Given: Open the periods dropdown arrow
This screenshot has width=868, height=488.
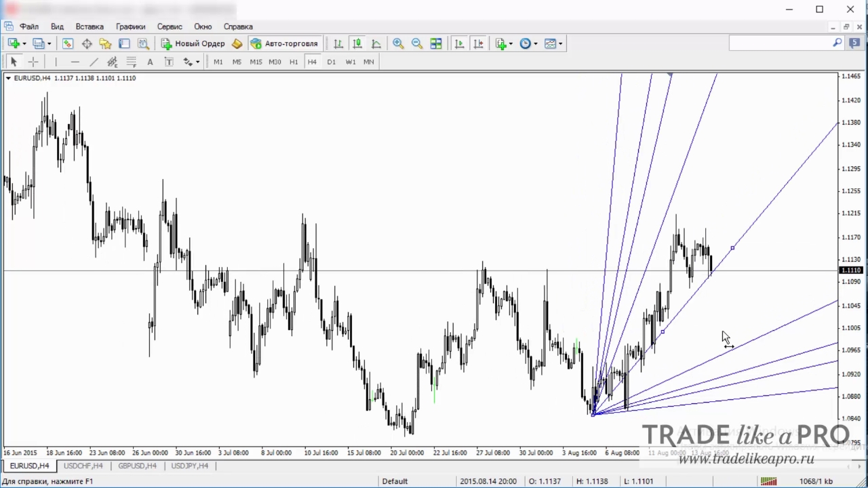Looking at the screenshot, I should coord(536,43).
